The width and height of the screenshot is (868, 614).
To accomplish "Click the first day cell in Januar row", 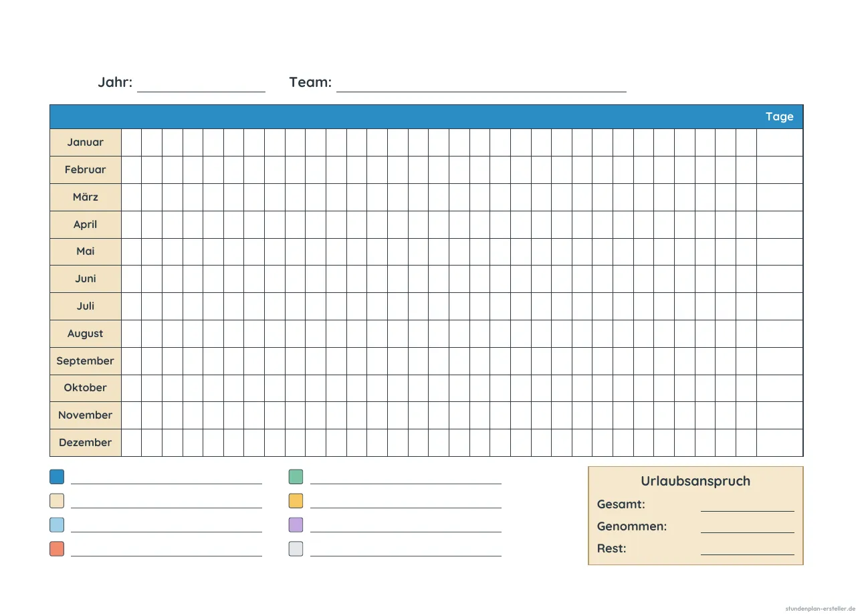I will point(131,142).
